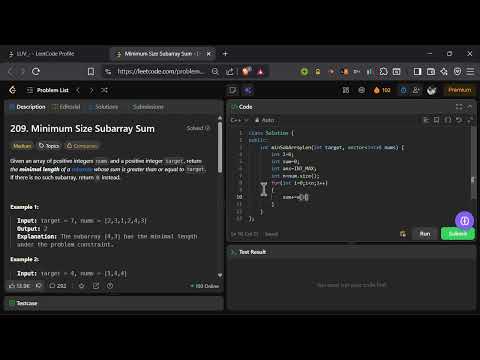Image resolution: width=480 pixels, height=360 pixels.
Task: Go to the next problem arrow
Action: point(91,90)
